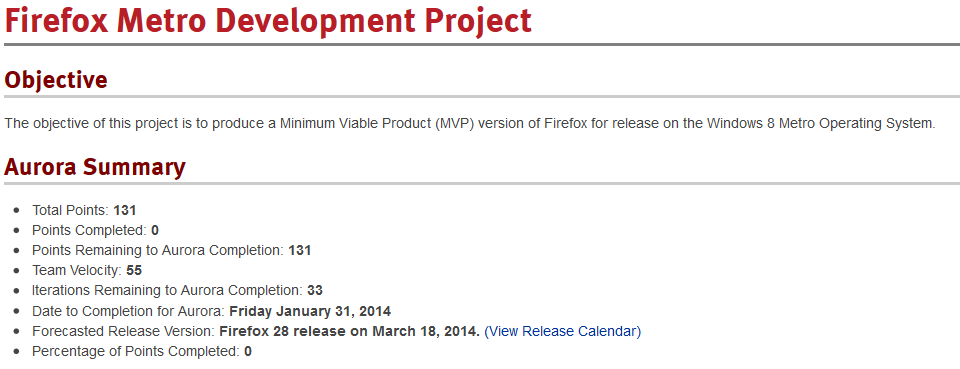The image size is (960, 369).
Task: Click the Windows 8 Metro Operating System text
Action: click(x=821, y=124)
